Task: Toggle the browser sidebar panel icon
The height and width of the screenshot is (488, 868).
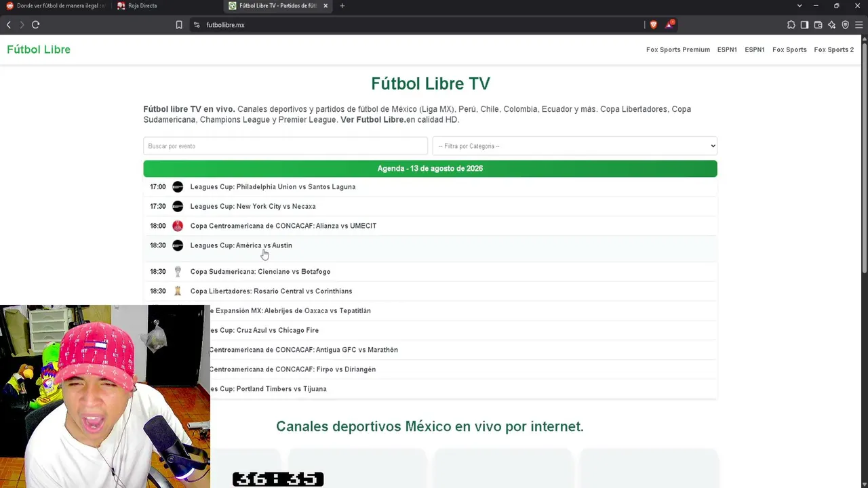Action: tap(804, 25)
